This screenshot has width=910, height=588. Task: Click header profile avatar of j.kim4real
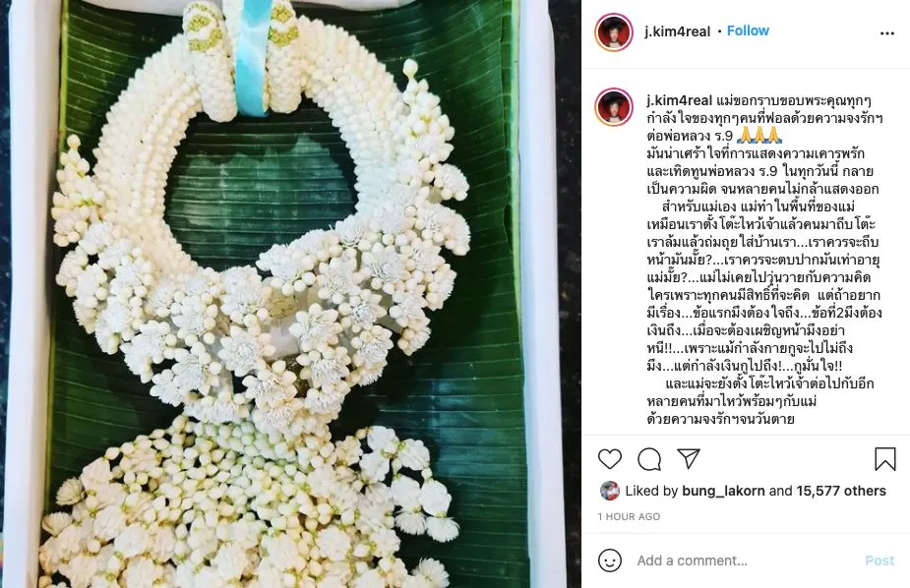tap(614, 31)
